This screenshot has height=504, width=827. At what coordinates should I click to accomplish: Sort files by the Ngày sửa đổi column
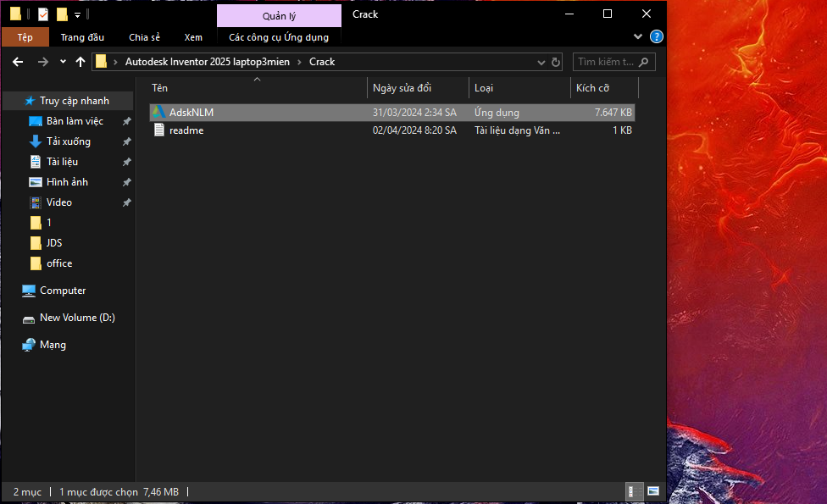click(402, 88)
